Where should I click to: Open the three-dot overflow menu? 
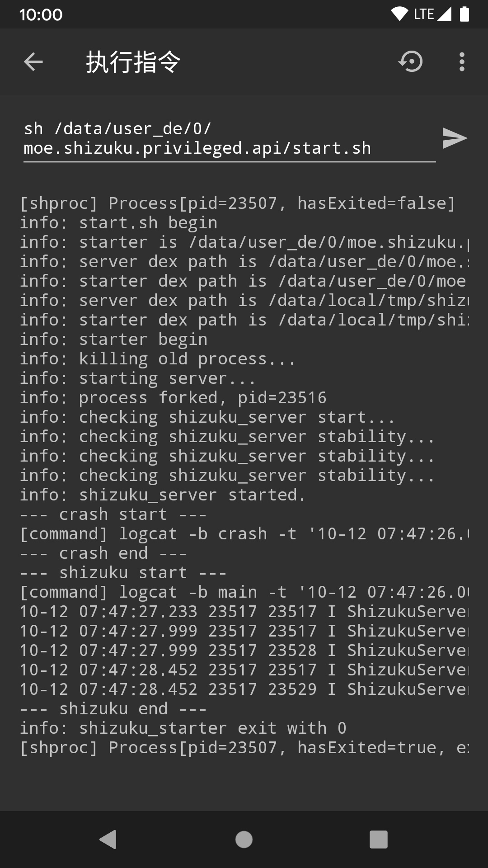coord(461,62)
